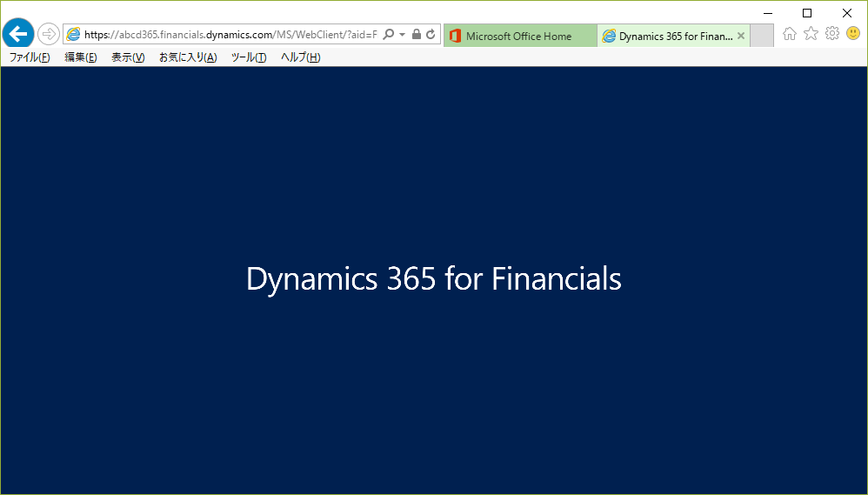The image size is (868, 495).
Task: Click the search magnifier in address bar
Action: [x=389, y=34]
